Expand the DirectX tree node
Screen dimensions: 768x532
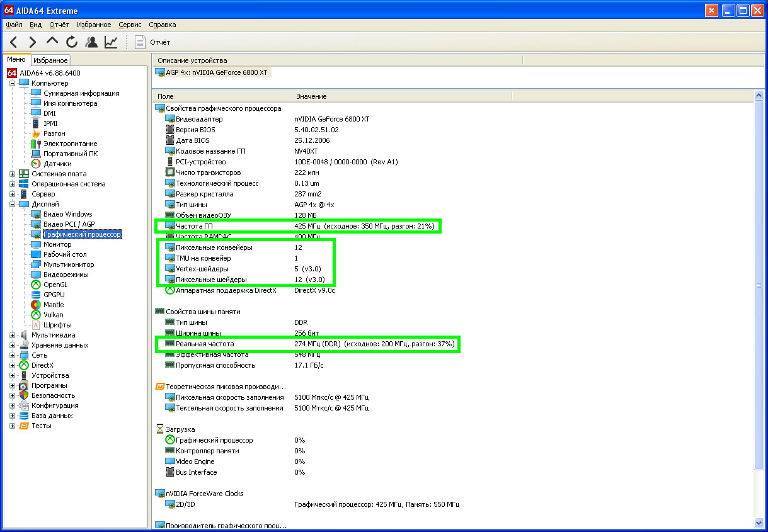coord(12,365)
